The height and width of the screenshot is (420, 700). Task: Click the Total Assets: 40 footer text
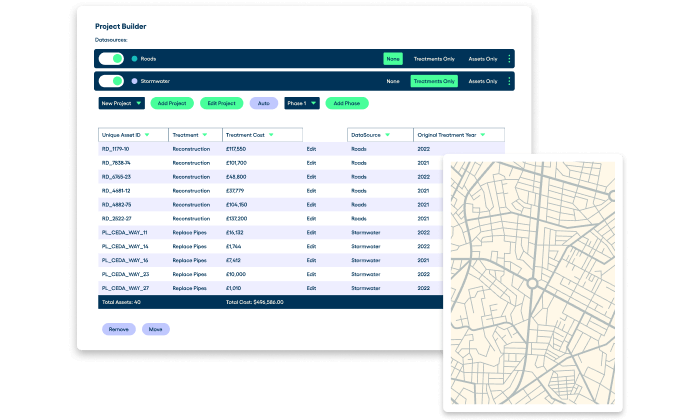(x=121, y=302)
